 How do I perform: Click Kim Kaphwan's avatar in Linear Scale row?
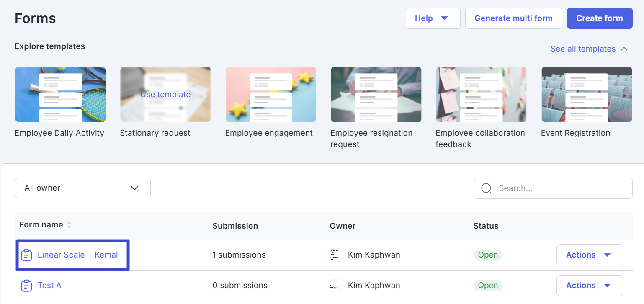coord(336,255)
